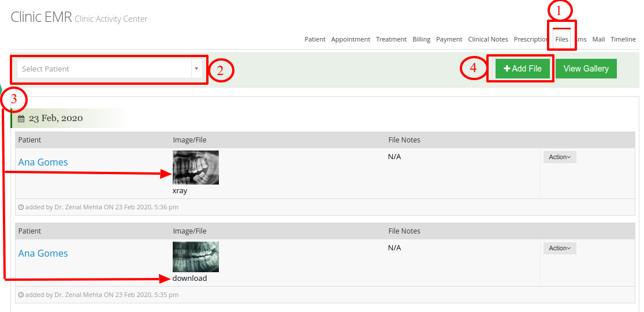Switch to the Timeline tab
Image resolution: width=644 pixels, height=312 pixels.
[x=623, y=39]
